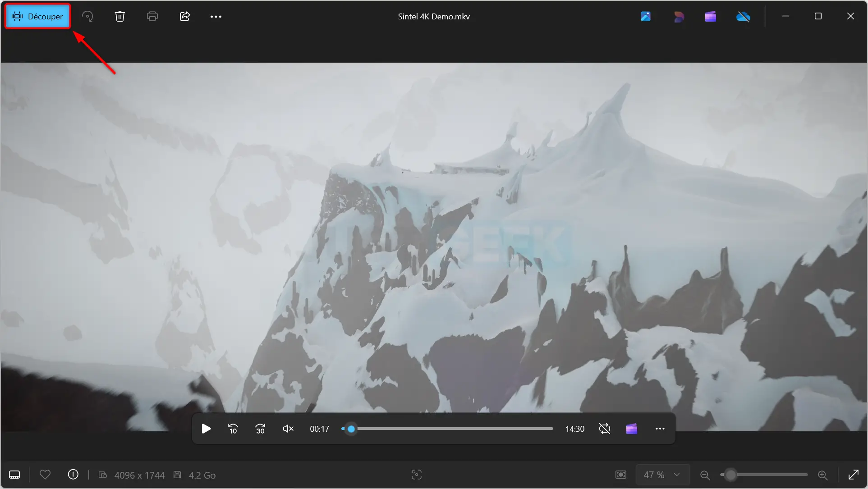The image size is (868, 489).
Task: Click the 14:30 total duration text
Action: coord(575,429)
